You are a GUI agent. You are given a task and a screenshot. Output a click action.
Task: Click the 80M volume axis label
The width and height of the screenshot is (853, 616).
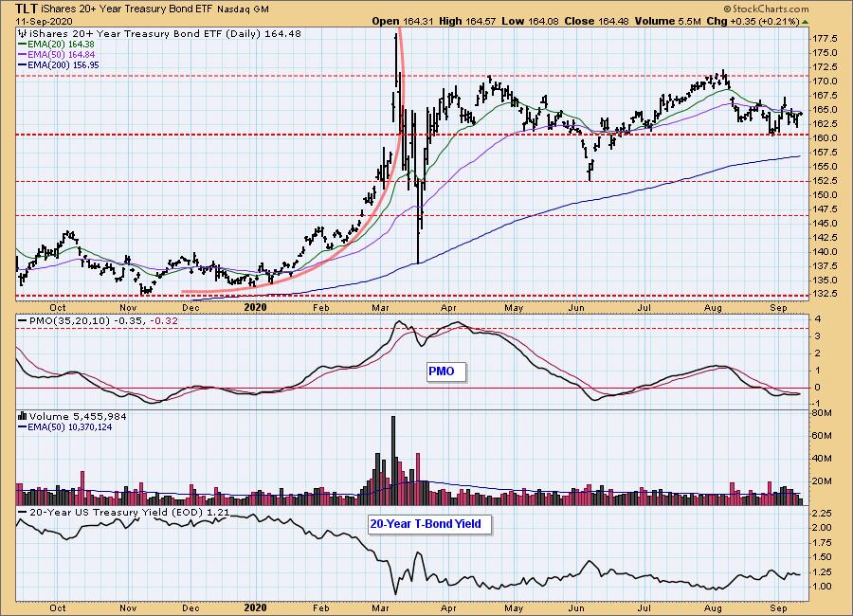[822, 413]
